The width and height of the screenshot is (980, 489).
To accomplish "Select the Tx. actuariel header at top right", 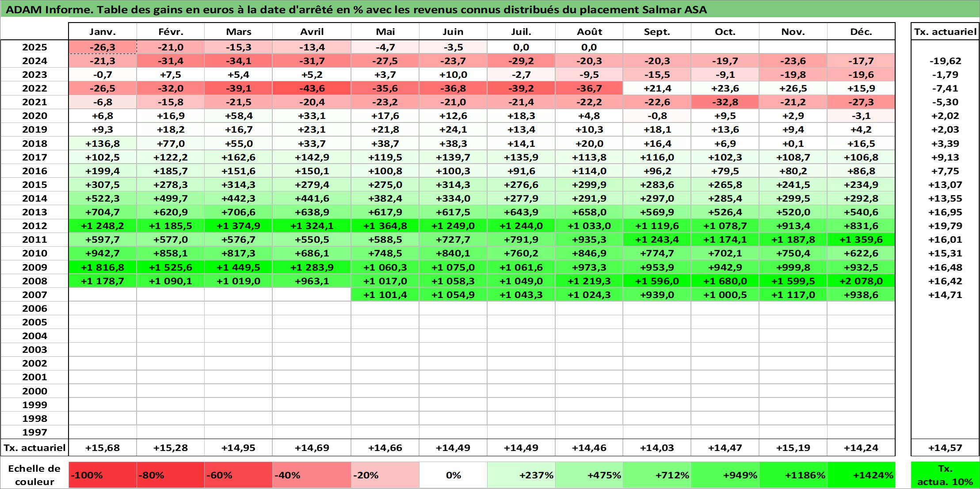I will click(x=945, y=32).
